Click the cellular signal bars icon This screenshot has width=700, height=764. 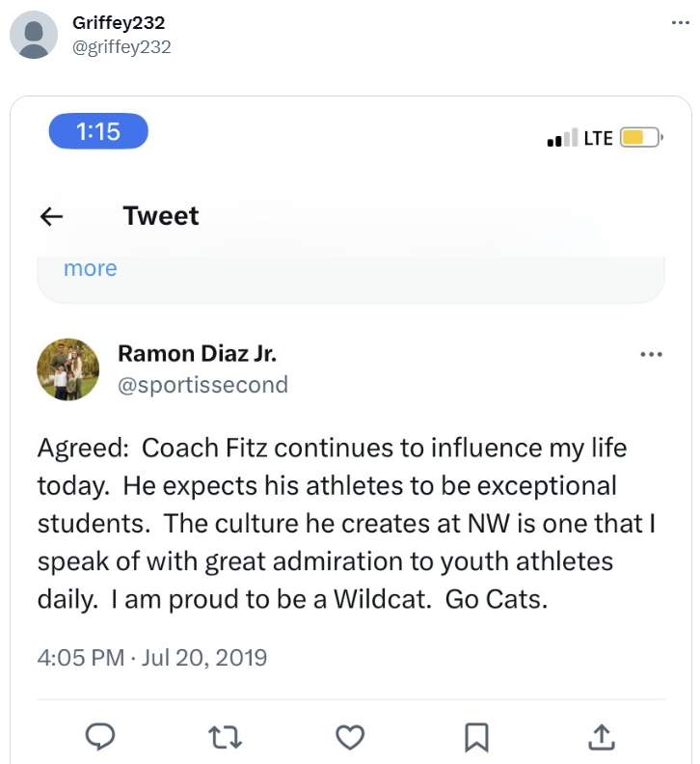[x=562, y=138]
